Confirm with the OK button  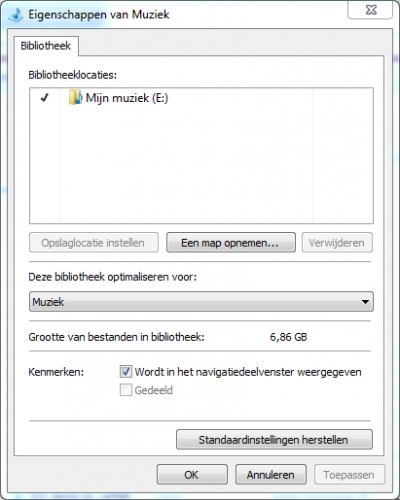[192, 475]
